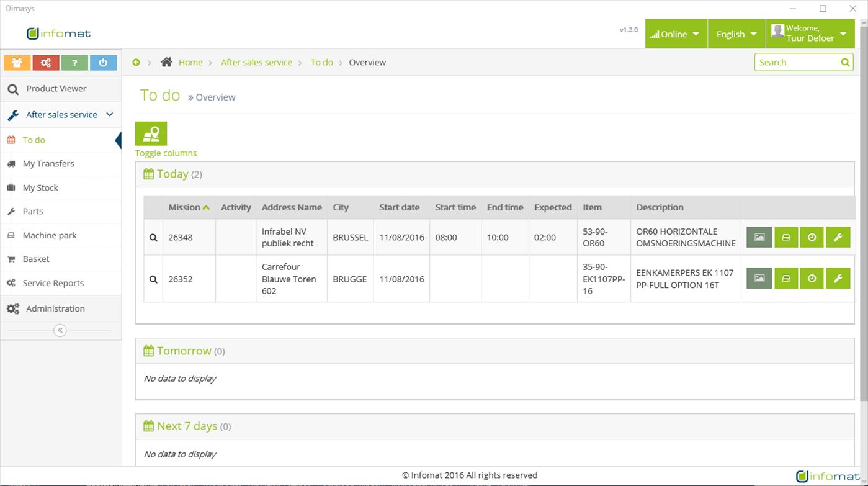Open the Welcome Tuur Defoer user menu
This screenshot has height=486, width=868.
point(810,34)
